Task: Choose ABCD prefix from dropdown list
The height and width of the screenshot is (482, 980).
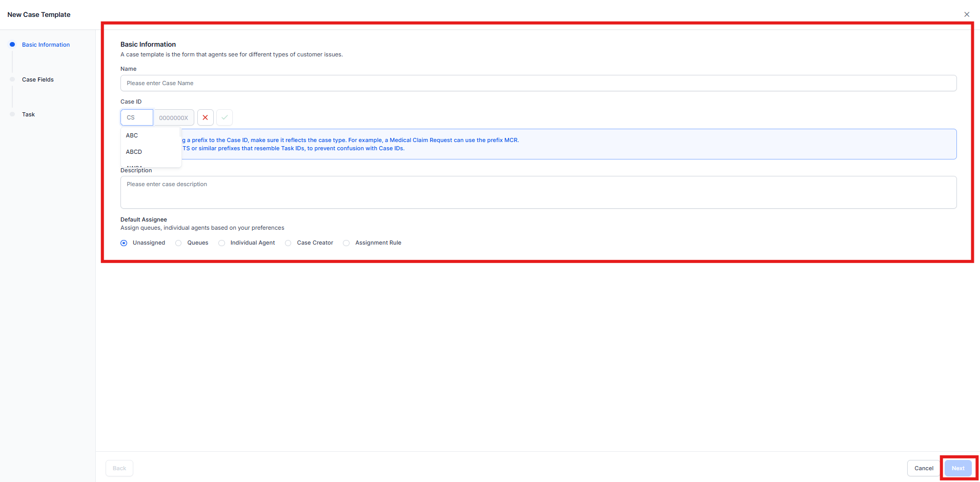Action: 134,152
